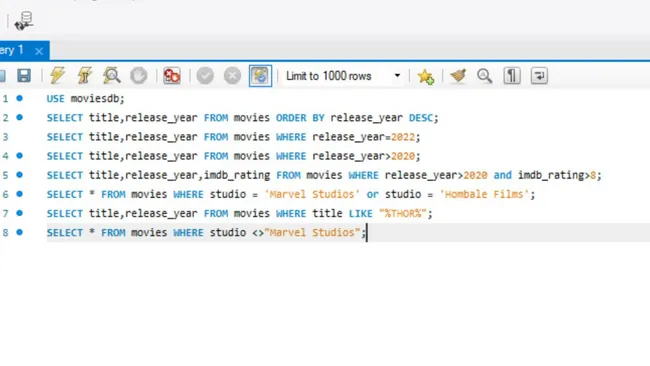
Task: Click the reconnect to DBMS icon
Action: tap(24, 21)
